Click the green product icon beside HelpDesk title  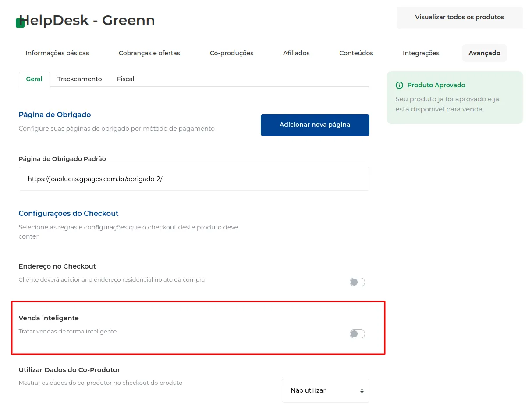[x=20, y=23]
